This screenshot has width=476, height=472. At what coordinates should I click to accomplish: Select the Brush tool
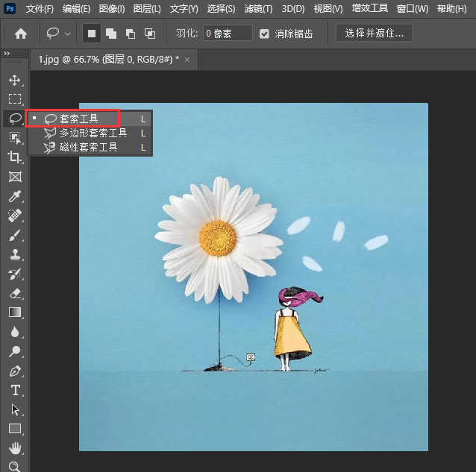14,235
